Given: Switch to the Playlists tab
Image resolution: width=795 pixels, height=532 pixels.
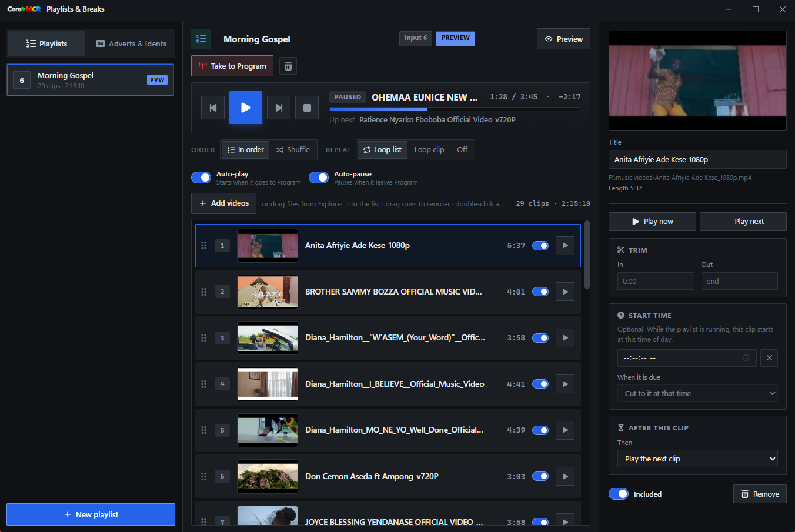Looking at the screenshot, I should [46, 44].
